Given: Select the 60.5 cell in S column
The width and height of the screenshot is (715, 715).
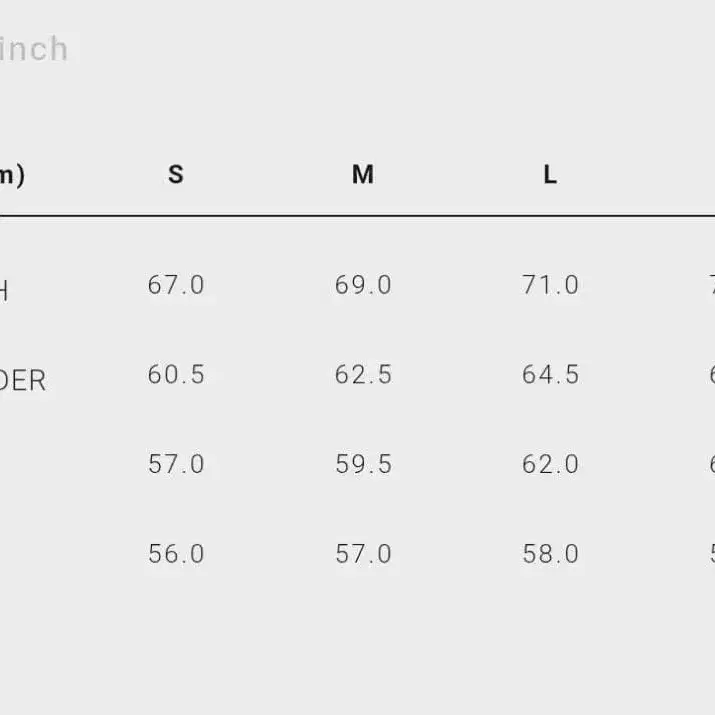Looking at the screenshot, I should (x=176, y=375).
